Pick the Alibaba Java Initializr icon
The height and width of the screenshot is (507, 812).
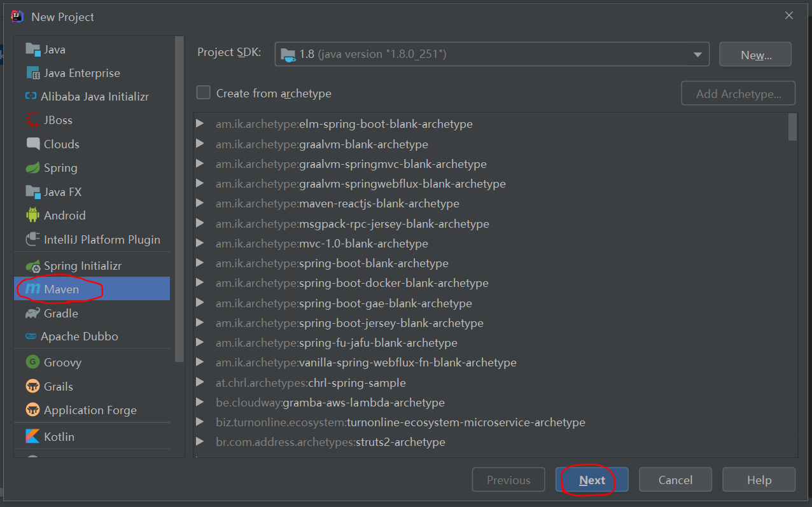click(x=31, y=97)
